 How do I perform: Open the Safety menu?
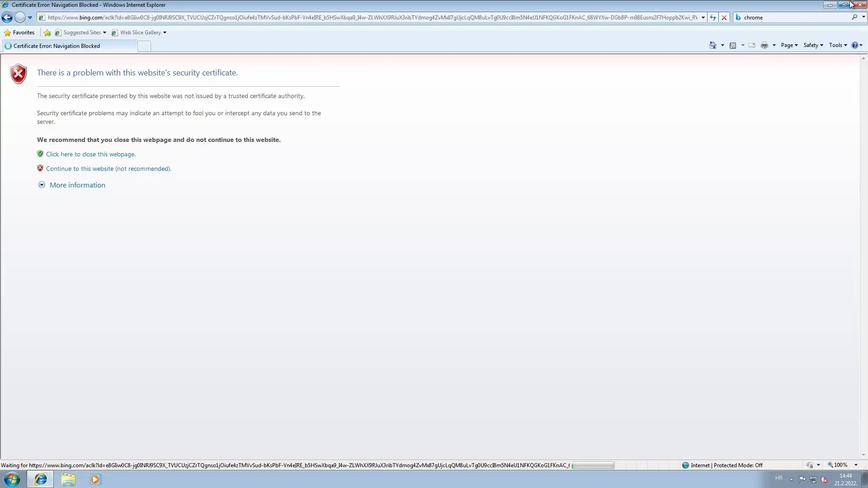point(813,45)
